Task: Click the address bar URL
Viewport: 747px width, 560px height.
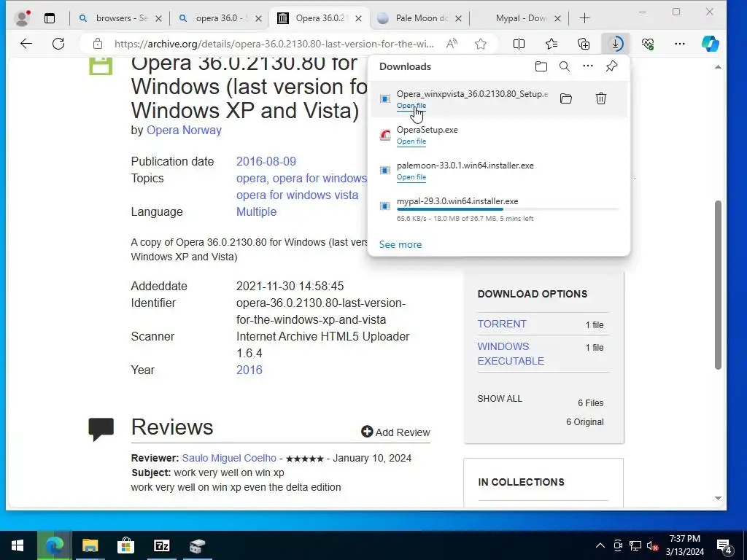Action: coord(274,44)
